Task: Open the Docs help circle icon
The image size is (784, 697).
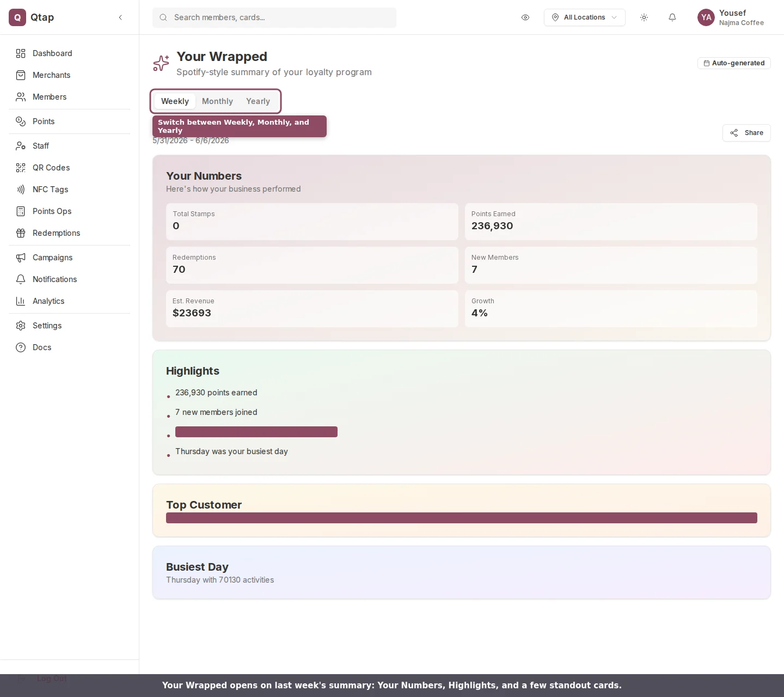Action: [21, 347]
